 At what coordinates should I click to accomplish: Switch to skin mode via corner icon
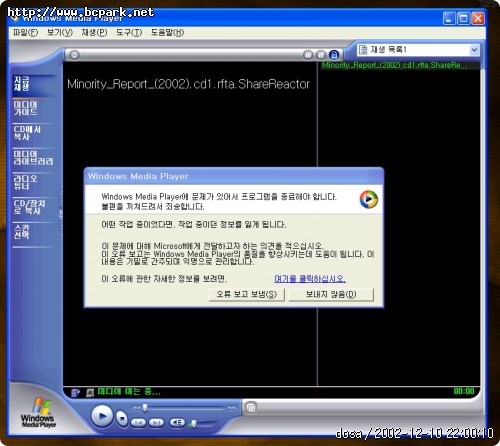[x=251, y=407]
